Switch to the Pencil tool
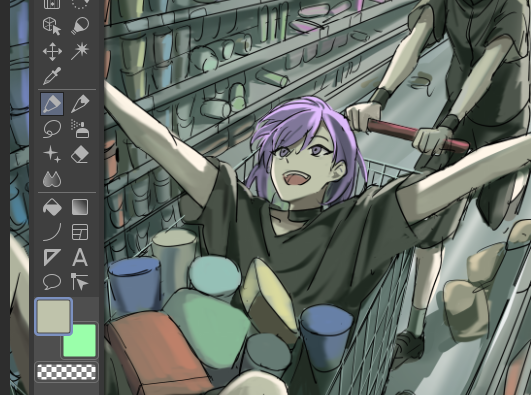 (x=80, y=104)
